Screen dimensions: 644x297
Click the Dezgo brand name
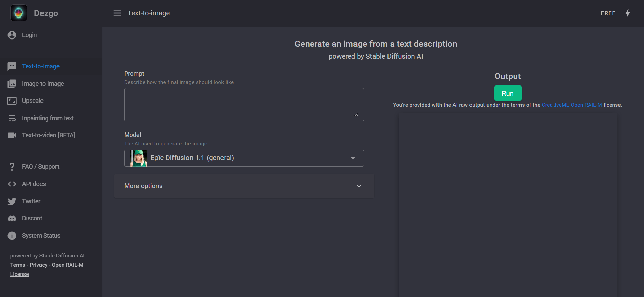coord(46,13)
